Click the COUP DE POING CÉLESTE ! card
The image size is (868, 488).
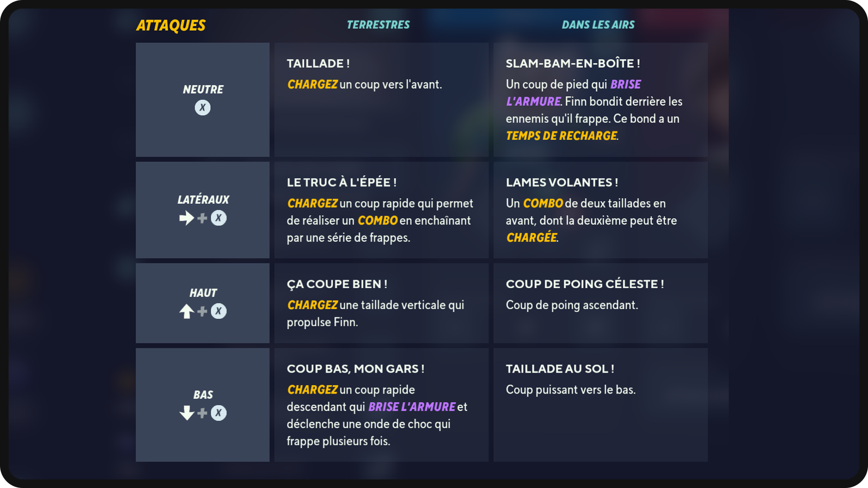[x=600, y=303]
